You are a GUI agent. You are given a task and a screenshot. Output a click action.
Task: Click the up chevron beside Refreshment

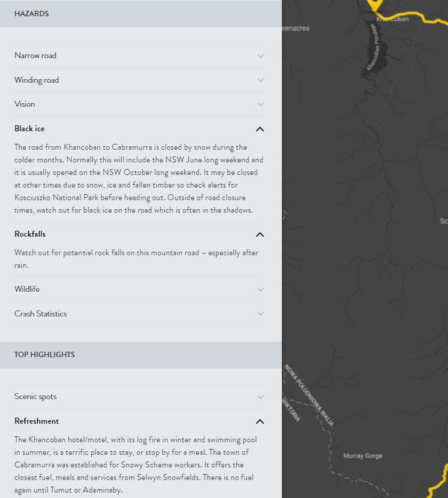260,421
